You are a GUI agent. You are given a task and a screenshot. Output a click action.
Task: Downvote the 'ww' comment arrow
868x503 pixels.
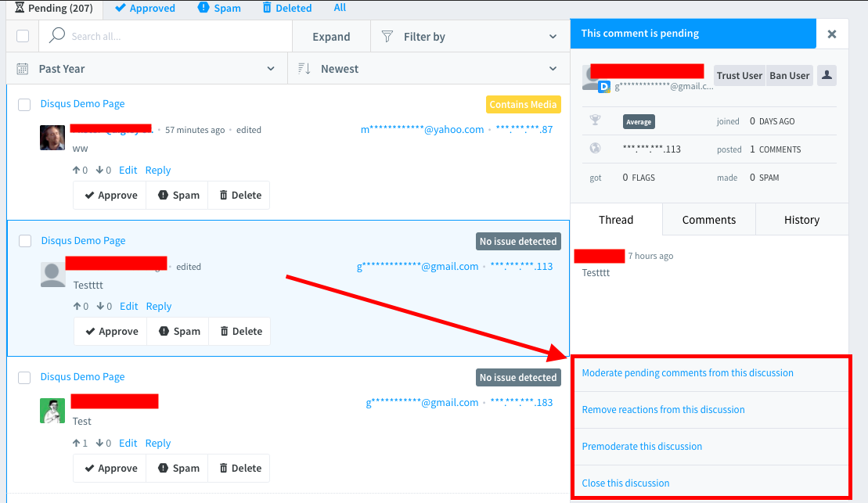(x=99, y=171)
